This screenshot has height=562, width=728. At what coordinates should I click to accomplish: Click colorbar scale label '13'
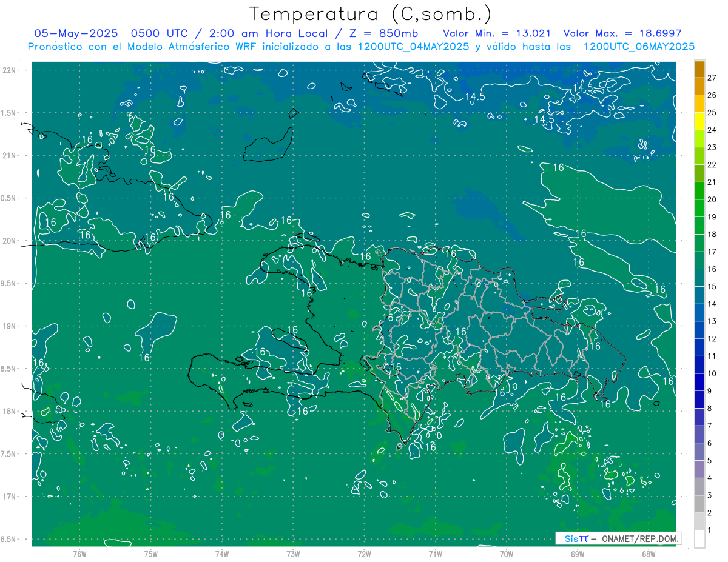[712, 321]
